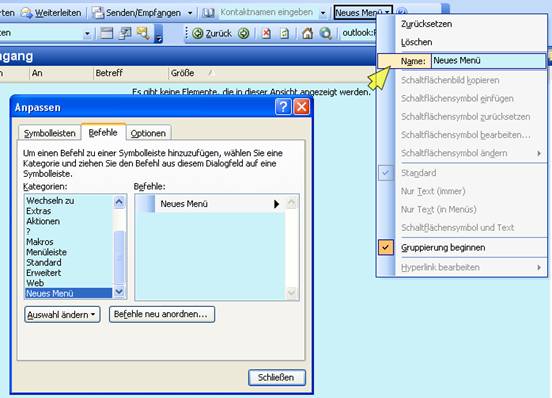Open the Kontaktnamen eingeben dropdown arrow

(323, 13)
